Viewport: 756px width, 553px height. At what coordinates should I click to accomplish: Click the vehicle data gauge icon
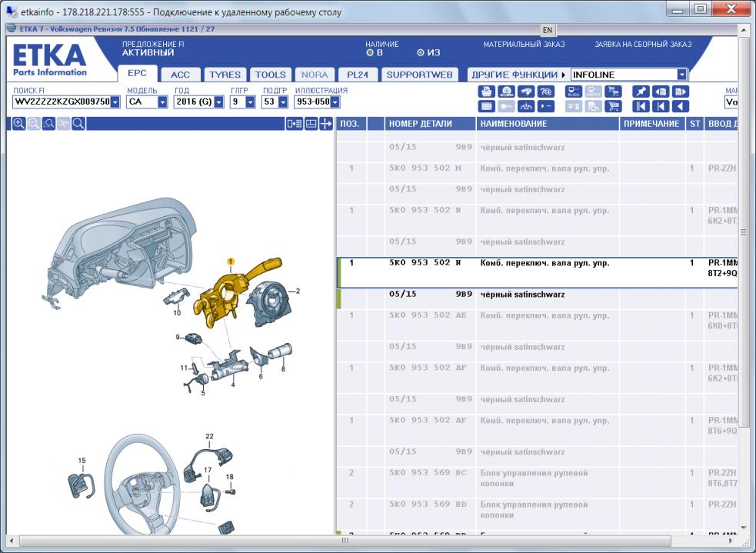coord(525,106)
